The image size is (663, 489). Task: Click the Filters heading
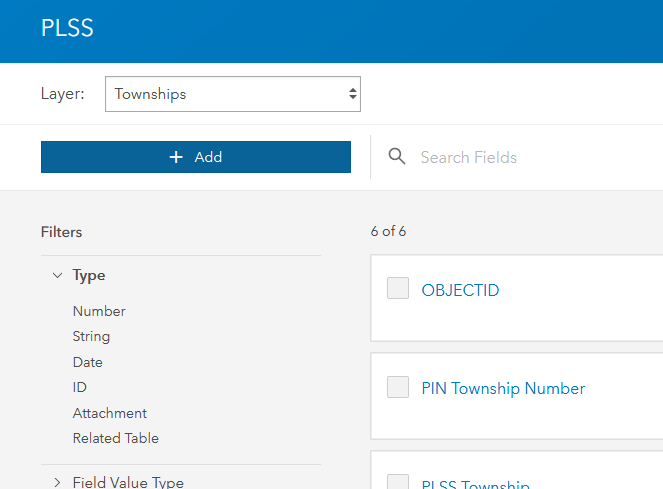tap(61, 232)
